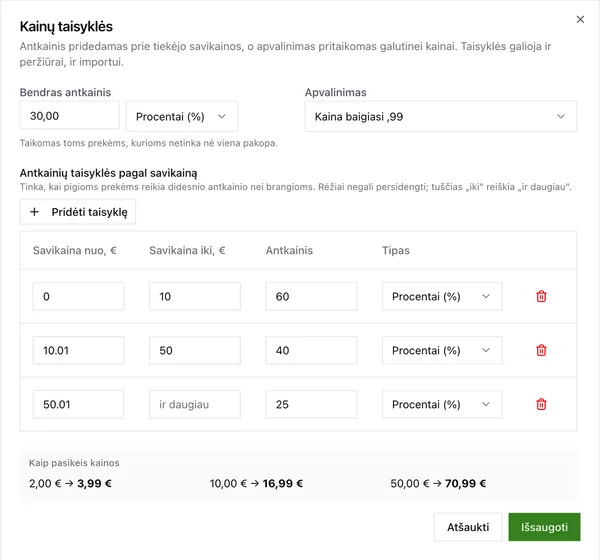Edit the Savikaina nuo field containing 10.01
The width and height of the screenshot is (600, 560).
[78, 350]
